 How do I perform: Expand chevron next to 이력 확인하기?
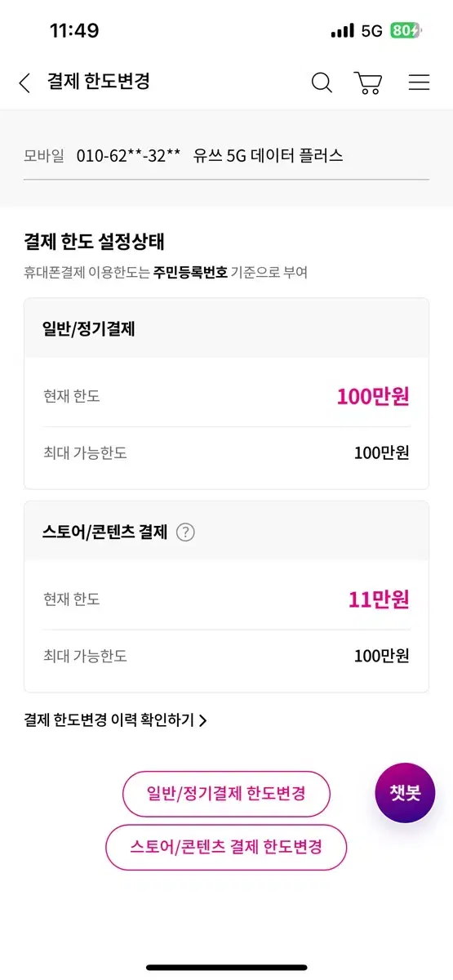tap(202, 720)
